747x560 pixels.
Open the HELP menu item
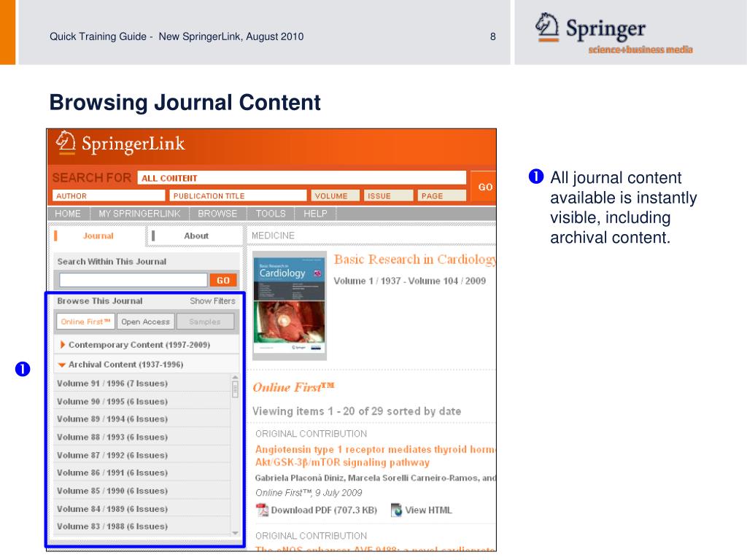click(x=315, y=214)
